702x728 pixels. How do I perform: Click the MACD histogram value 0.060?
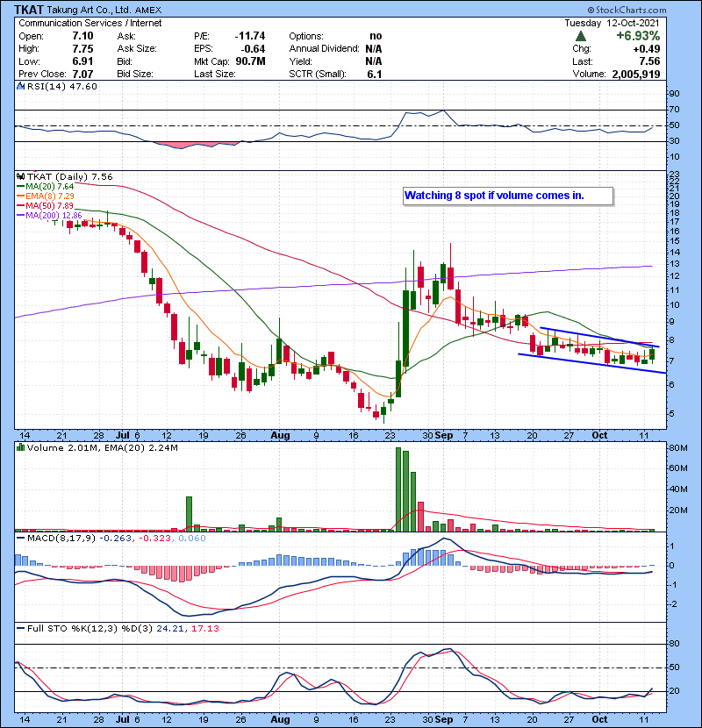click(x=192, y=539)
